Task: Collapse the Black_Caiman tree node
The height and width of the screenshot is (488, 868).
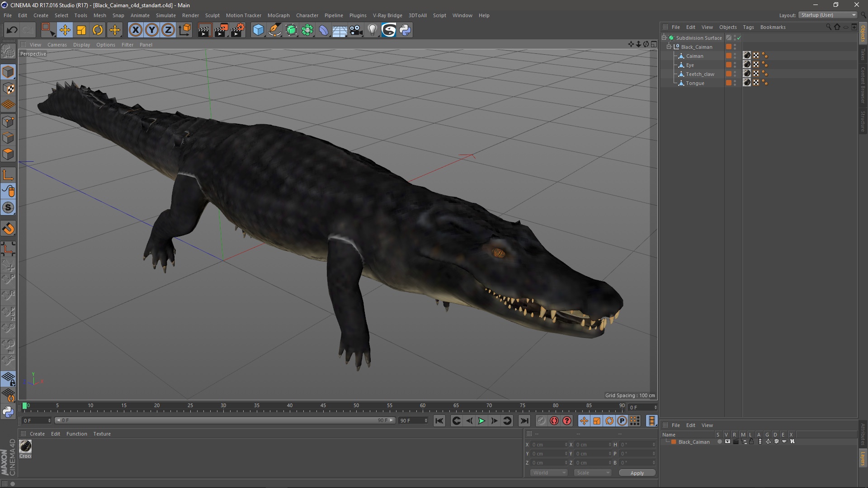Action: pos(669,47)
